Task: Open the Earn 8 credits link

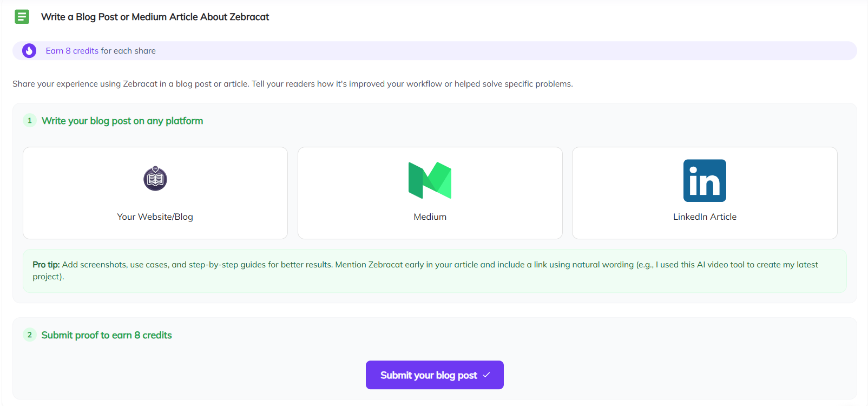Action: tap(72, 51)
